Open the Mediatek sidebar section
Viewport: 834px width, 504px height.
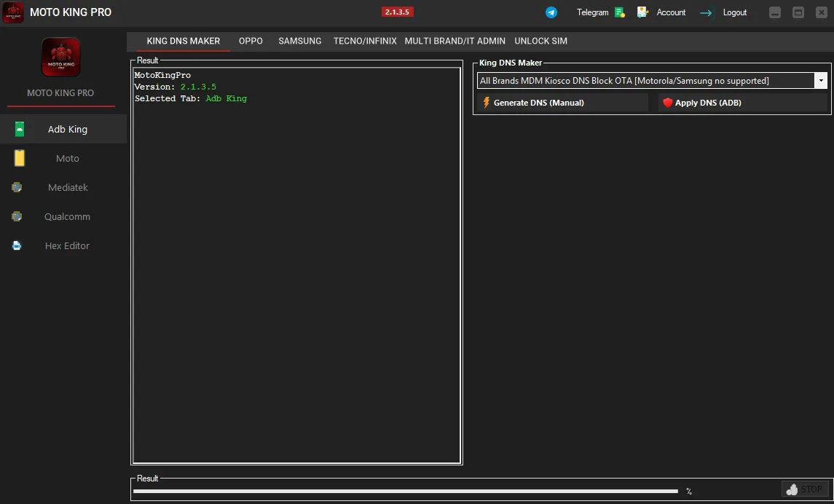[x=63, y=187]
